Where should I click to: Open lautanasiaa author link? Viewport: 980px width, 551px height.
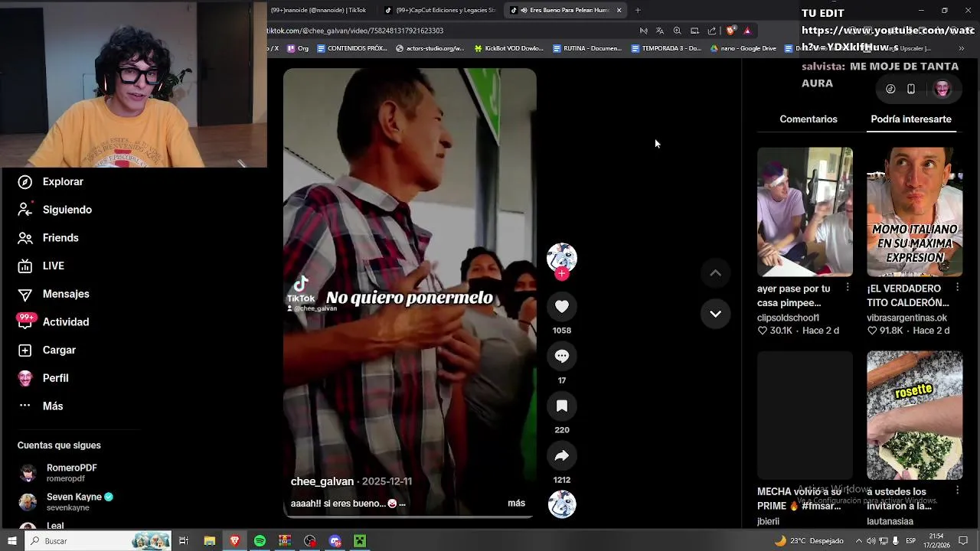tap(890, 521)
